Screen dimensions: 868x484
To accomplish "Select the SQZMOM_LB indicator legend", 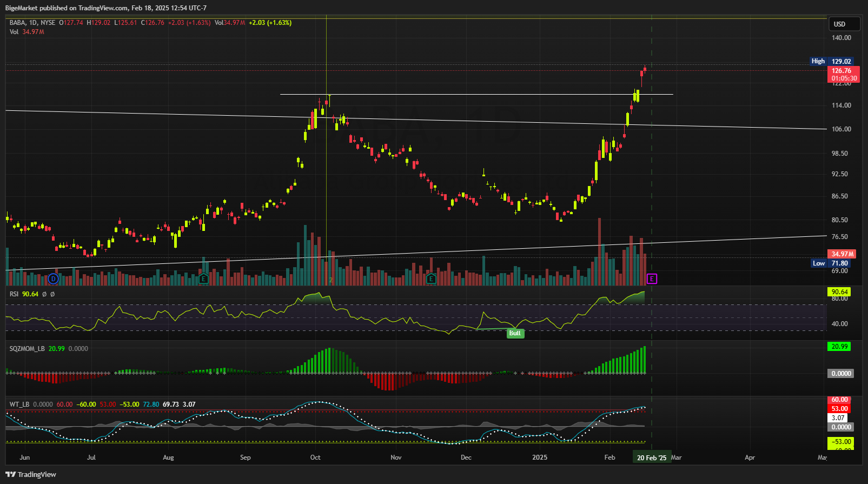I will coord(27,349).
